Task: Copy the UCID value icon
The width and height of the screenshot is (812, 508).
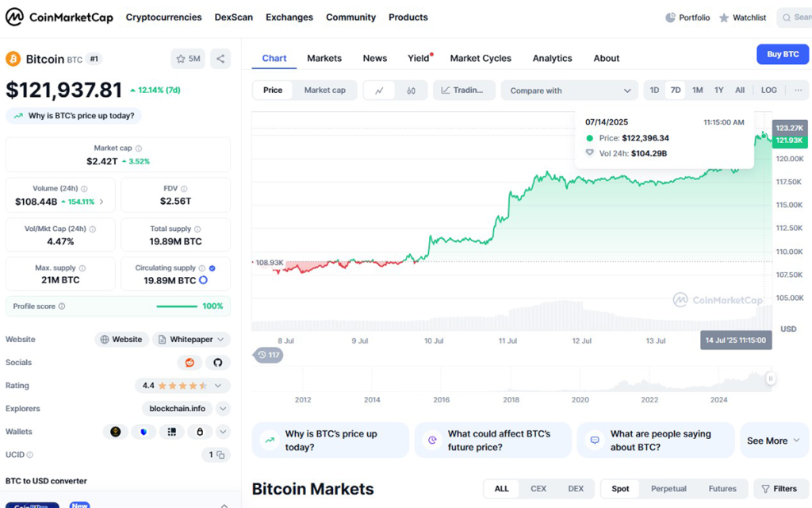Action: [x=220, y=455]
